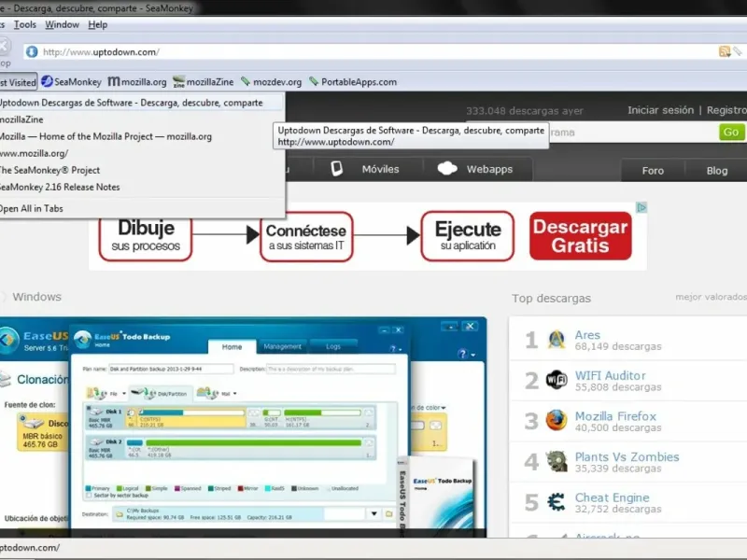Click the mejor valorados link

pyautogui.click(x=711, y=297)
